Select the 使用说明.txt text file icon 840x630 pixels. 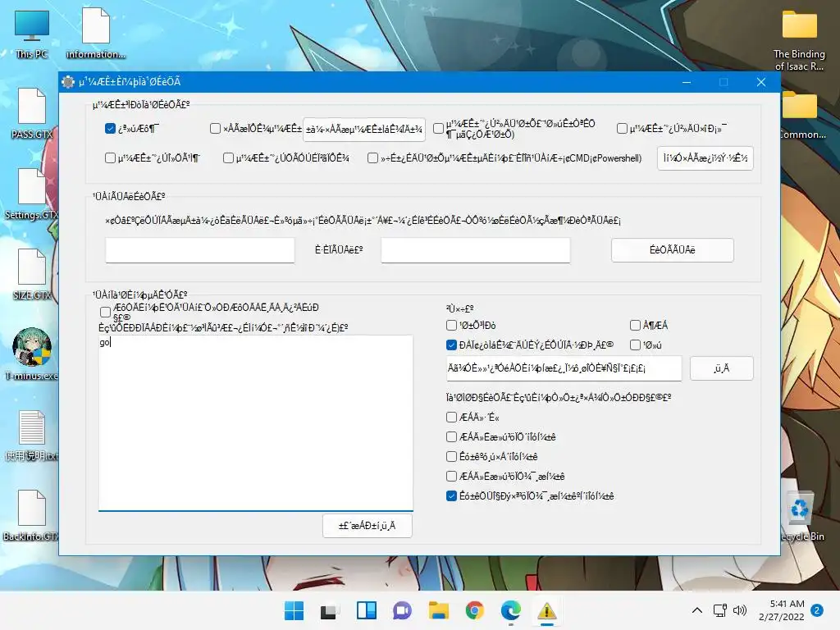(32, 435)
